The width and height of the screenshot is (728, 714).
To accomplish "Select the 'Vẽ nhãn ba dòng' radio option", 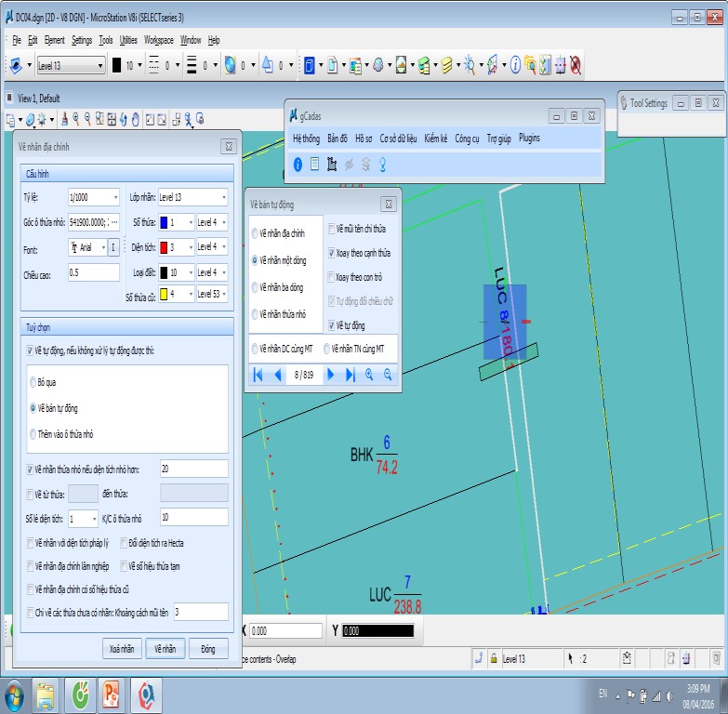I will pos(256,287).
